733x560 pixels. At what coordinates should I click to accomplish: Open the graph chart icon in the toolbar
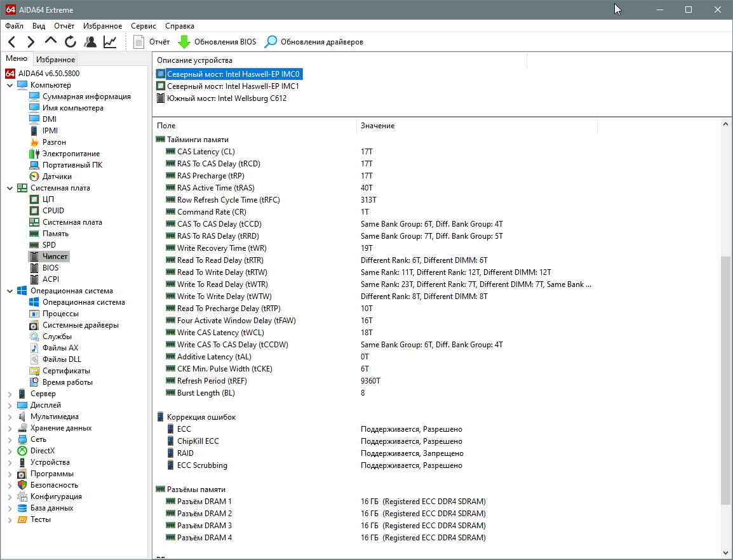pyautogui.click(x=111, y=42)
